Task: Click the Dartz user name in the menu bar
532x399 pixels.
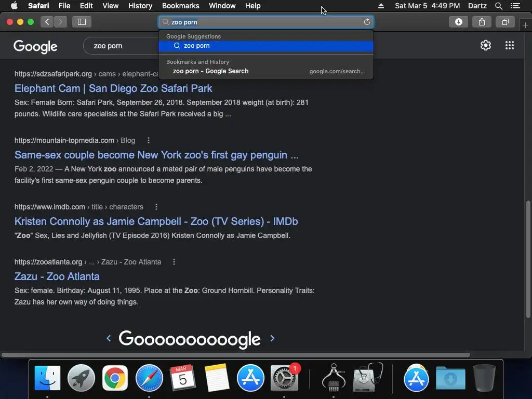Action: coord(477,6)
